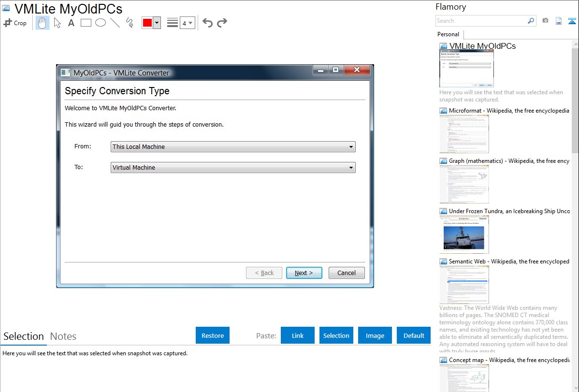Click the Semantic Web - Wikipedia title
The height and width of the screenshot is (392, 579).
tap(509, 261)
